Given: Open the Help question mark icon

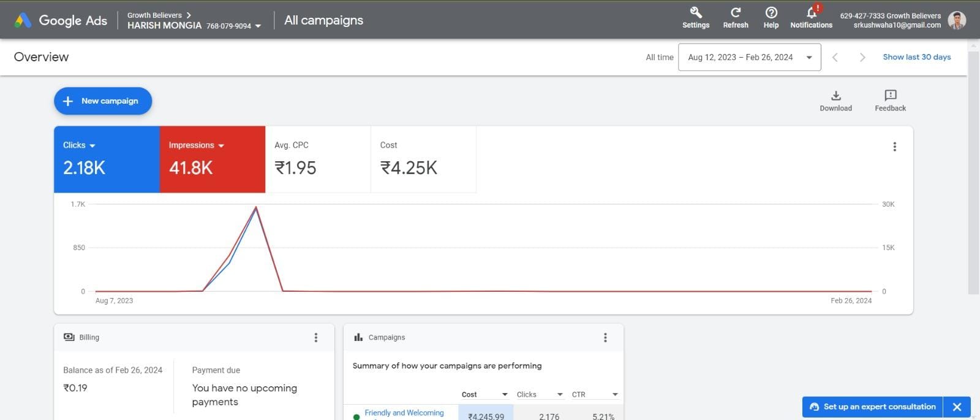Looking at the screenshot, I should (771, 13).
